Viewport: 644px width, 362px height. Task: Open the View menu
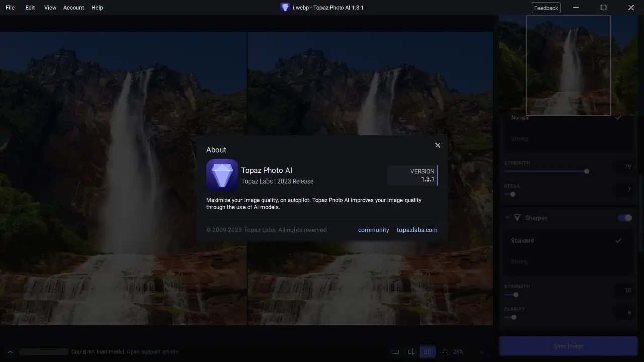pos(50,8)
